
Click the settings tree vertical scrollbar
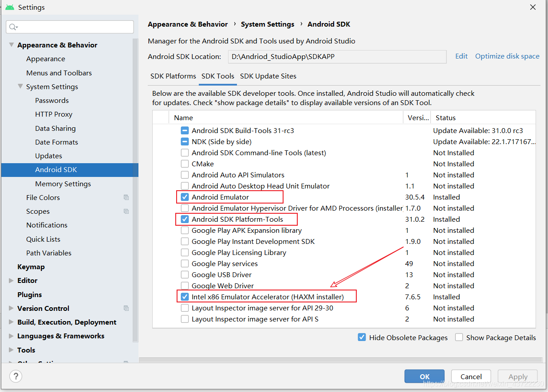(x=135, y=191)
